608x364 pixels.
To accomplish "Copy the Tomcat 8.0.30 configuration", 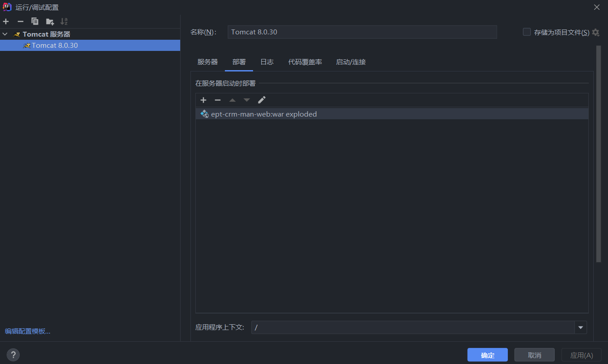I will tap(35, 21).
